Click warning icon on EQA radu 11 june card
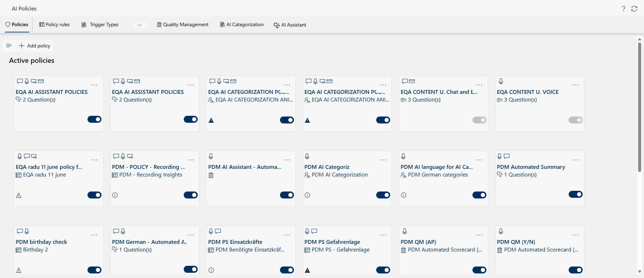The image size is (644, 278). coord(19,195)
